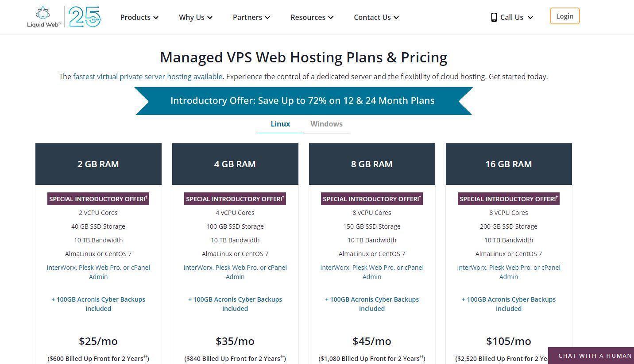
Task: Click Acronis Cyber Backups link under 4 GB plan
Action: pyautogui.click(x=235, y=304)
